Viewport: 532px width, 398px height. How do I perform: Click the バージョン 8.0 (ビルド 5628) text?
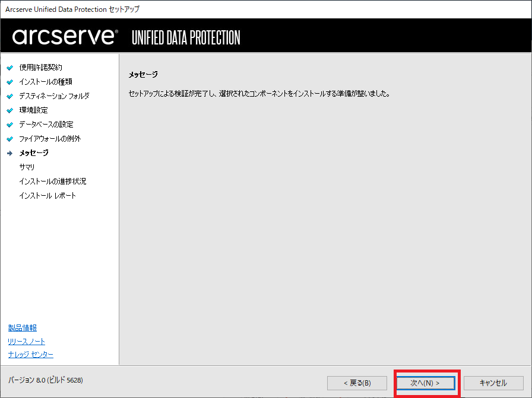point(46,380)
